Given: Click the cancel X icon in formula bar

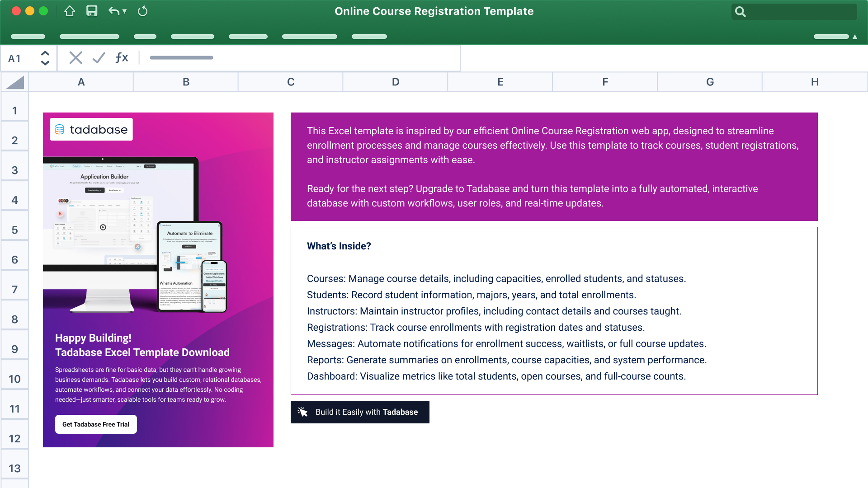Looking at the screenshot, I should tap(75, 58).
